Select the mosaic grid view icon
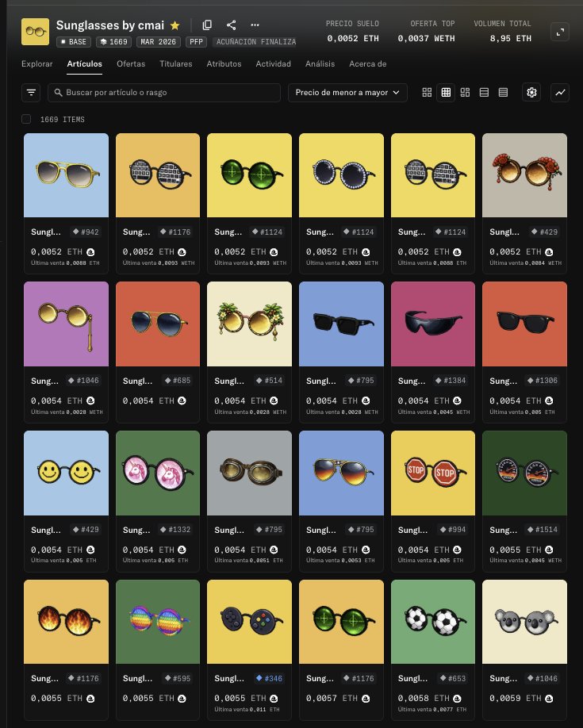583x728 pixels. [x=465, y=93]
